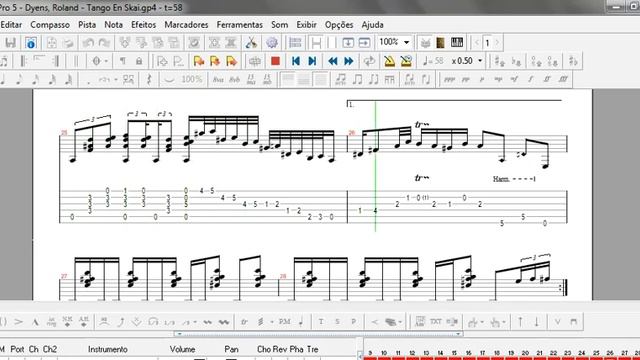Screen dimensions: 640x360
Task: Open the Nota menu
Action: coord(113,25)
